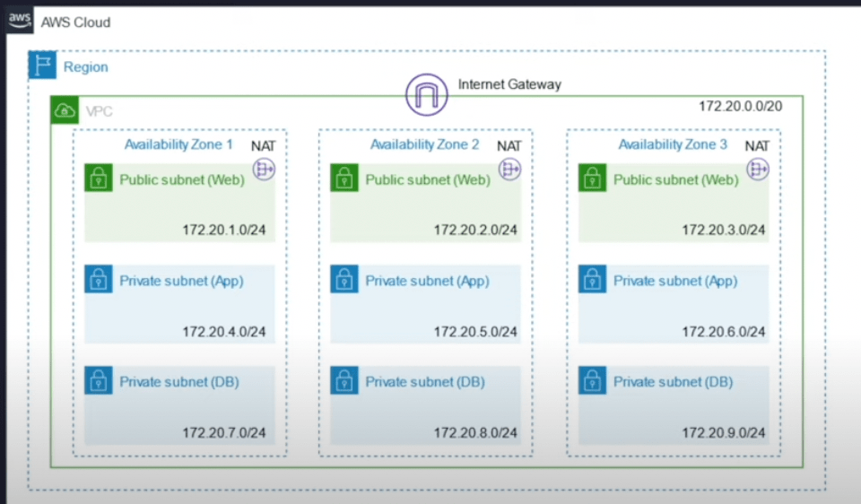
Task: Select the Availability Zone 3 label
Action: 673,144
